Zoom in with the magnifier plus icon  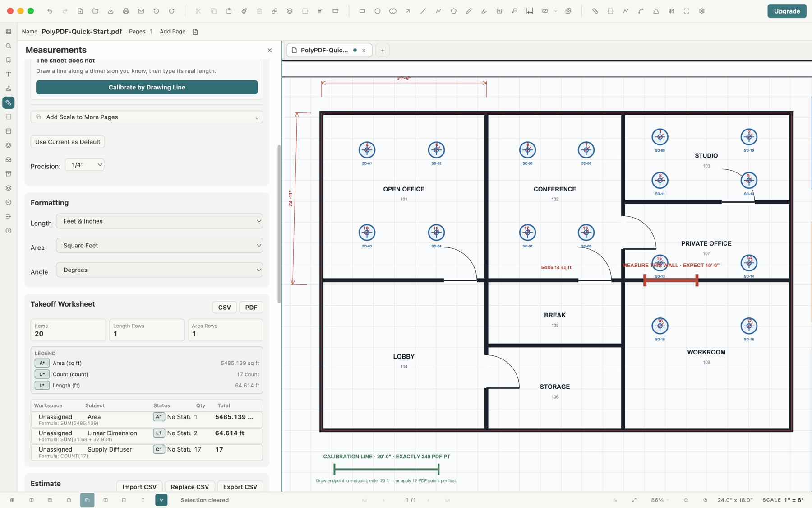pyautogui.click(x=706, y=500)
